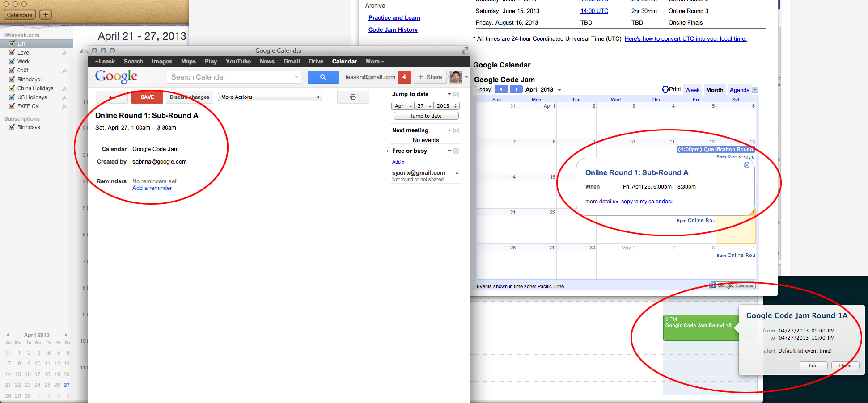Toggle the Life calendar checkbox
This screenshot has width=868, height=403.
12,44
